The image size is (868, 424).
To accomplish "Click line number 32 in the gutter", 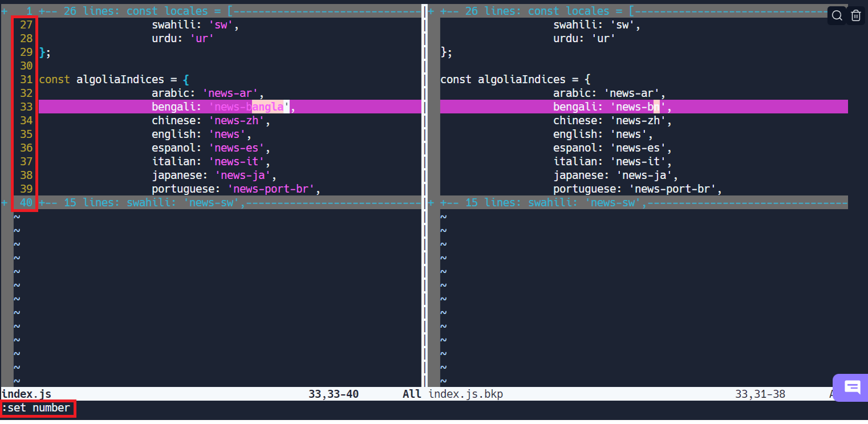I will pos(26,93).
